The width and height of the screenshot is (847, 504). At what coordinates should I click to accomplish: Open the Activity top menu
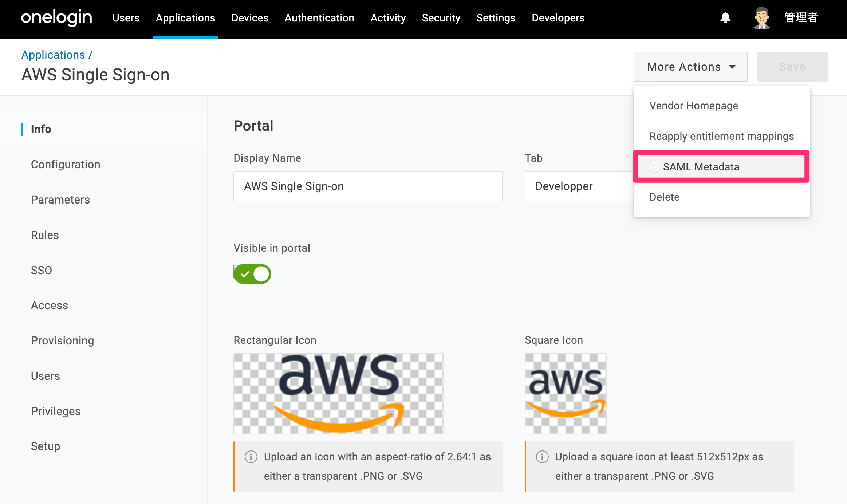click(x=388, y=18)
